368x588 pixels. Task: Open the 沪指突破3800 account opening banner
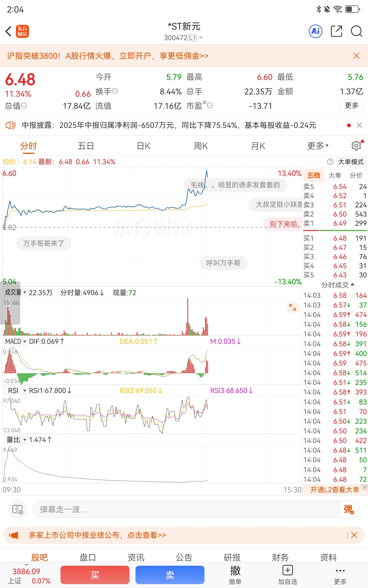(x=108, y=56)
